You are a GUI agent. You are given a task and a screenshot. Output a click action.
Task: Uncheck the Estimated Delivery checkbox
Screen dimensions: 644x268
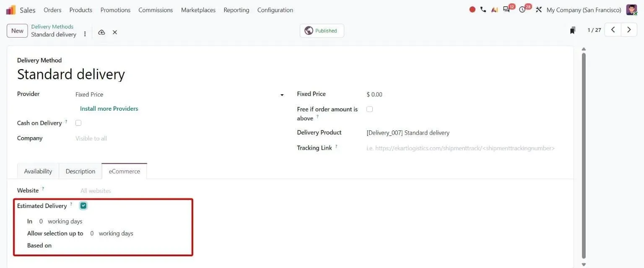tap(83, 206)
